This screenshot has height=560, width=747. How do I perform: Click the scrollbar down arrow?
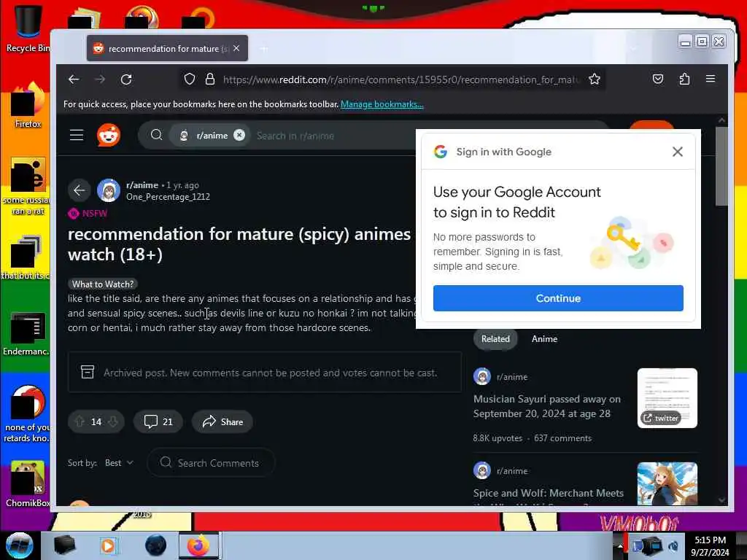coord(721,500)
